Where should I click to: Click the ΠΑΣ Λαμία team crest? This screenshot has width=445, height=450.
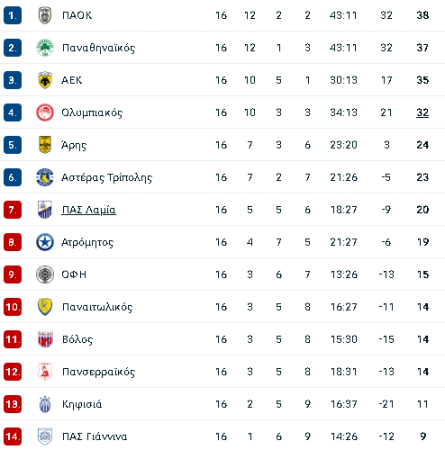(x=45, y=210)
